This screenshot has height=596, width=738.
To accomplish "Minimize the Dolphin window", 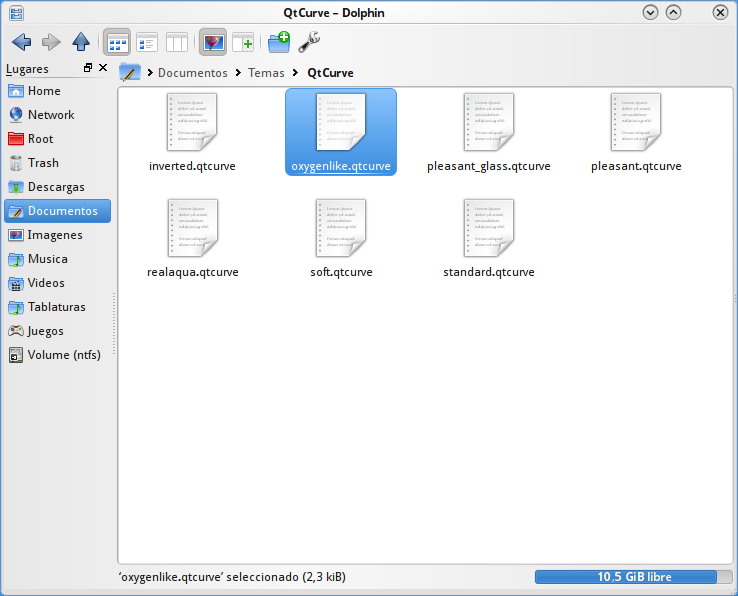I will tap(650, 12).
